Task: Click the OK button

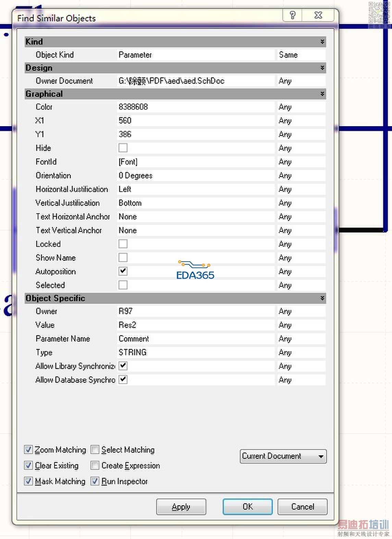Action: 247,507
